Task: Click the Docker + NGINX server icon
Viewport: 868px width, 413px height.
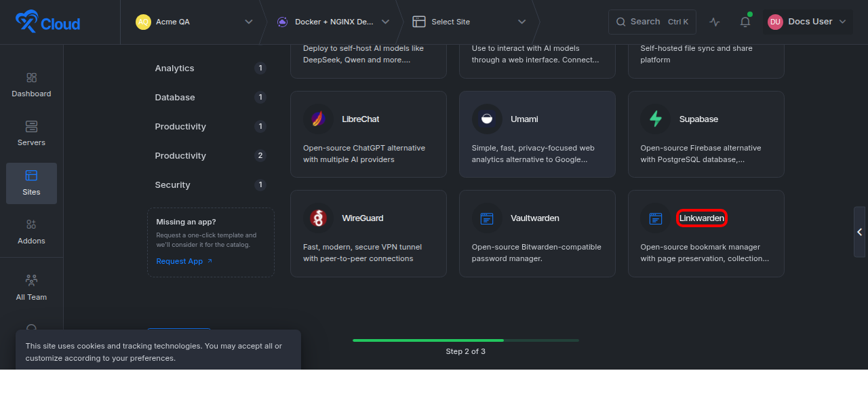Action: coord(282,22)
